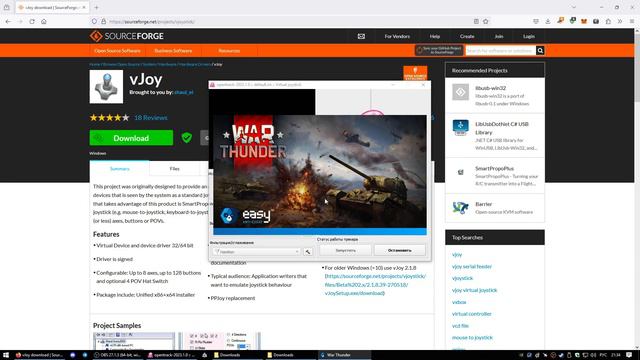
Task: Expand the list all tabs chevron
Action: (574, 7)
